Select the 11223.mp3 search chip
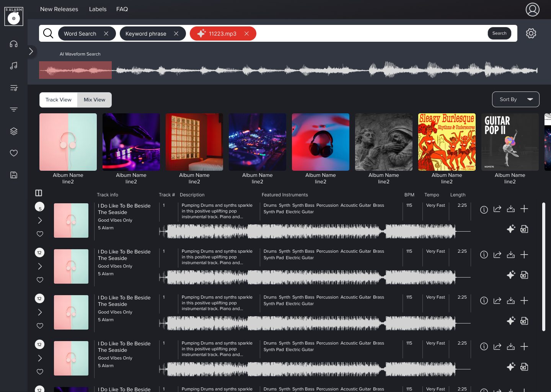 (x=223, y=34)
